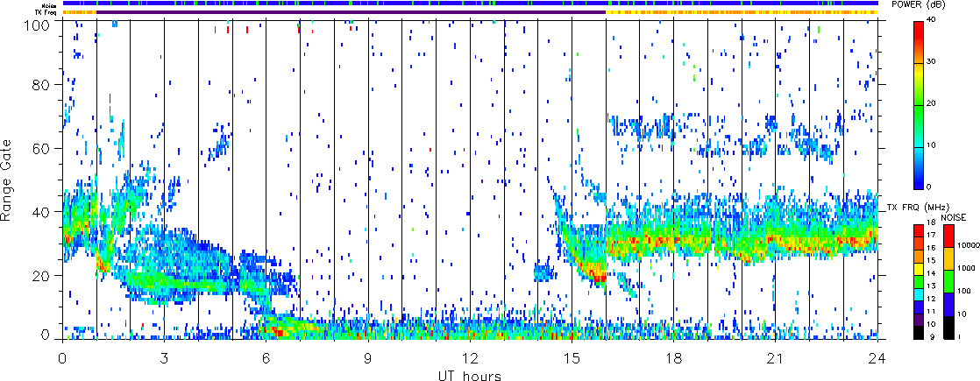This screenshot has height=381, width=980.
Task: Click the UT hours tick label 6
Action: [266, 358]
